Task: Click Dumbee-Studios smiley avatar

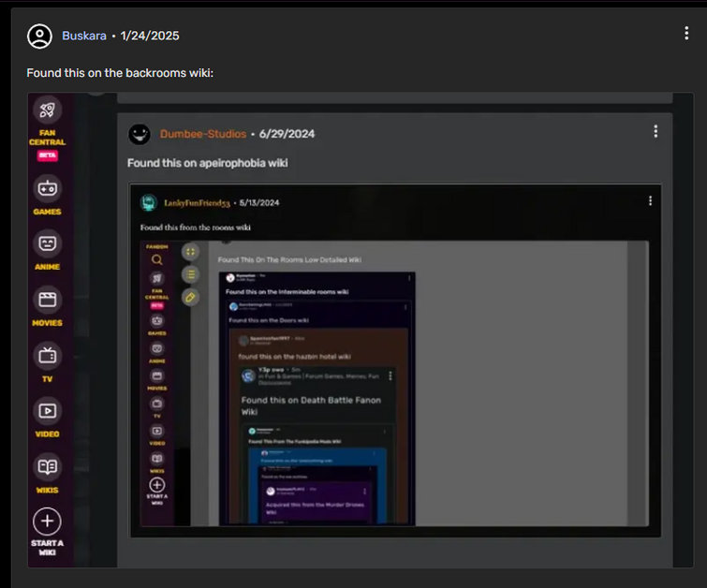Action: coord(140,134)
